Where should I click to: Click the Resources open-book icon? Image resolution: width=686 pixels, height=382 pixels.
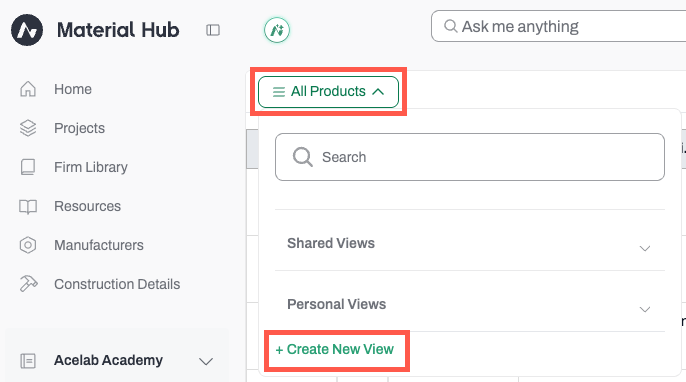tap(28, 206)
